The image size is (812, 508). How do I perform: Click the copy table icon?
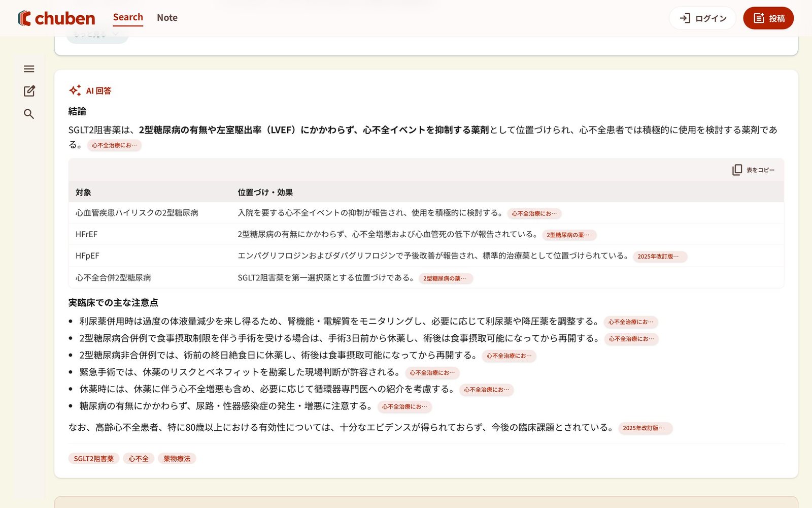click(x=737, y=170)
